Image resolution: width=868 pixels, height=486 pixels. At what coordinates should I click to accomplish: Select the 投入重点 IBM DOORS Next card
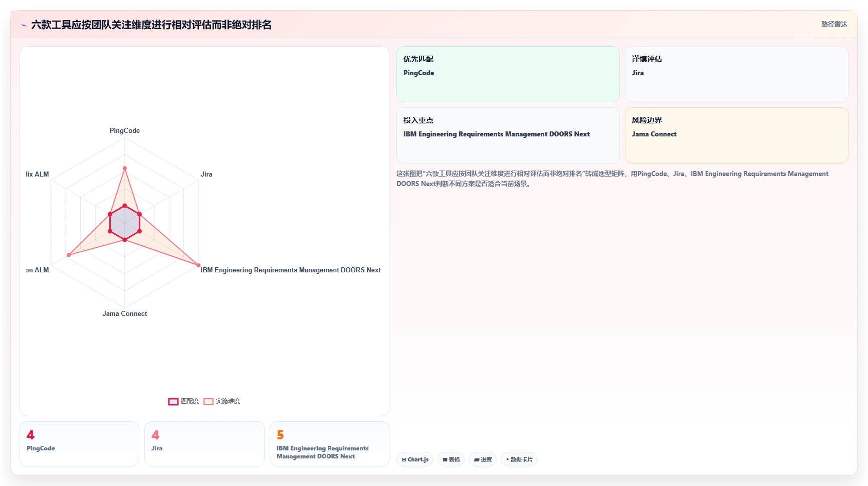coord(508,135)
